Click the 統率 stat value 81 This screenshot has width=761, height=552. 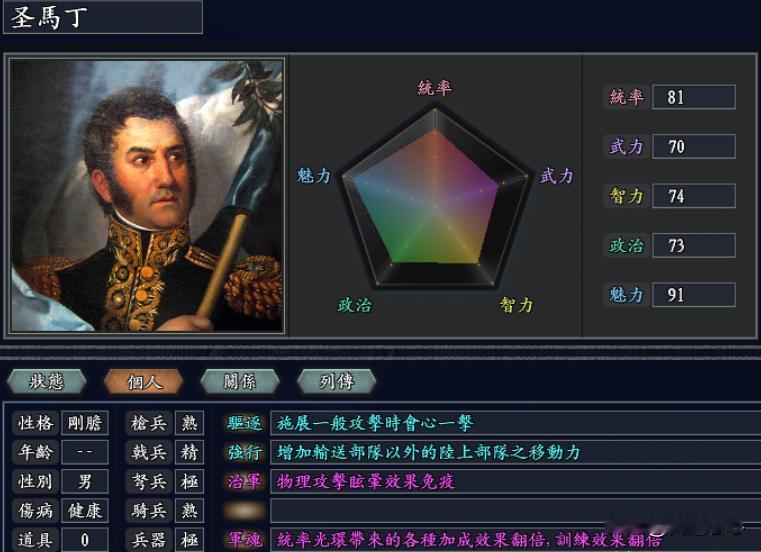click(x=694, y=97)
